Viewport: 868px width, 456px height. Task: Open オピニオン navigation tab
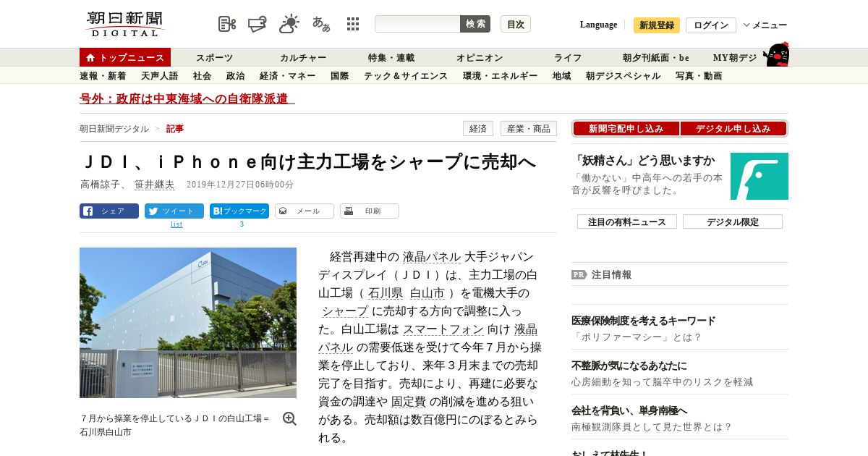(480, 58)
